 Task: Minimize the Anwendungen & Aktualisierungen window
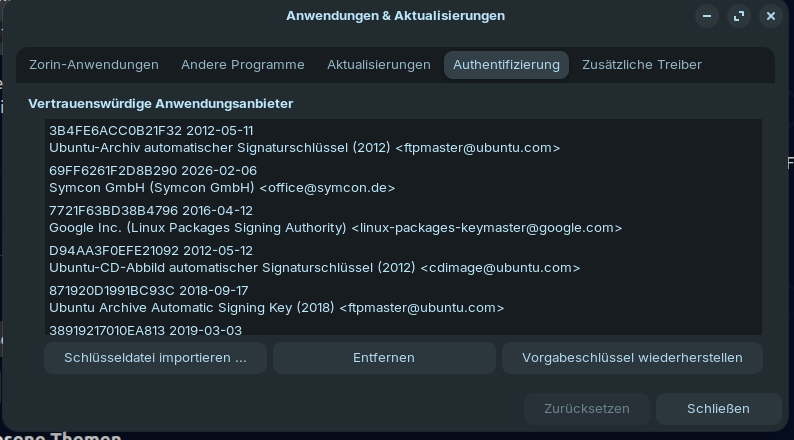click(707, 16)
